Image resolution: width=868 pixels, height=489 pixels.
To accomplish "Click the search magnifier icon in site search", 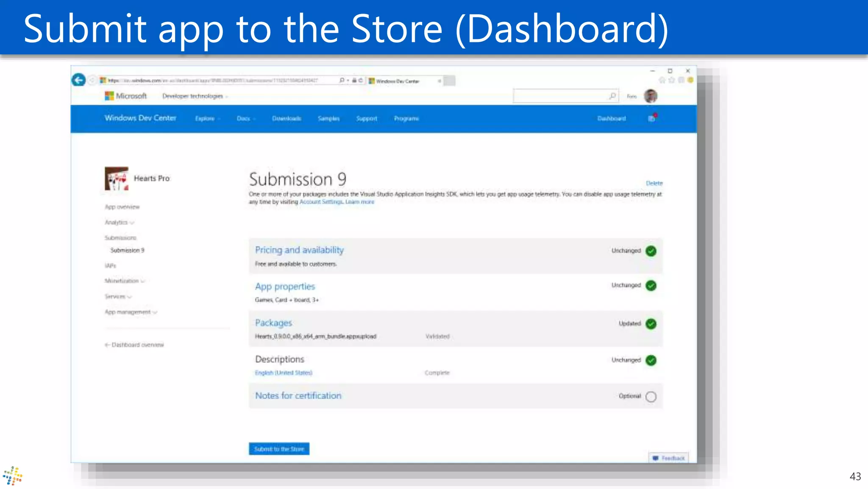I will [612, 96].
